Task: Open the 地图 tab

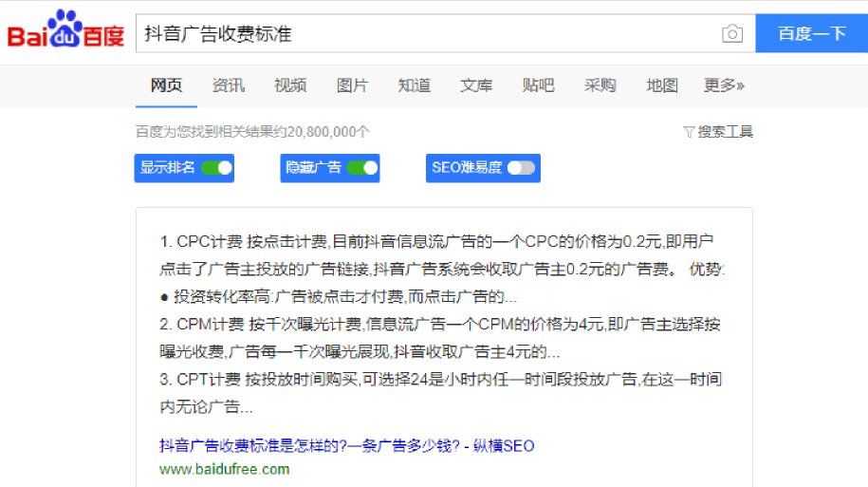Action: [662, 85]
